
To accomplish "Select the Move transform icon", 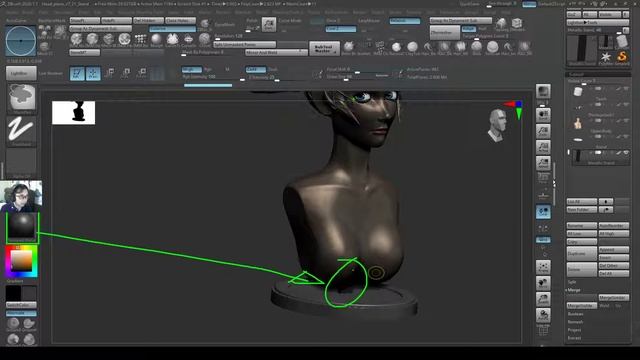I will click(x=109, y=73).
